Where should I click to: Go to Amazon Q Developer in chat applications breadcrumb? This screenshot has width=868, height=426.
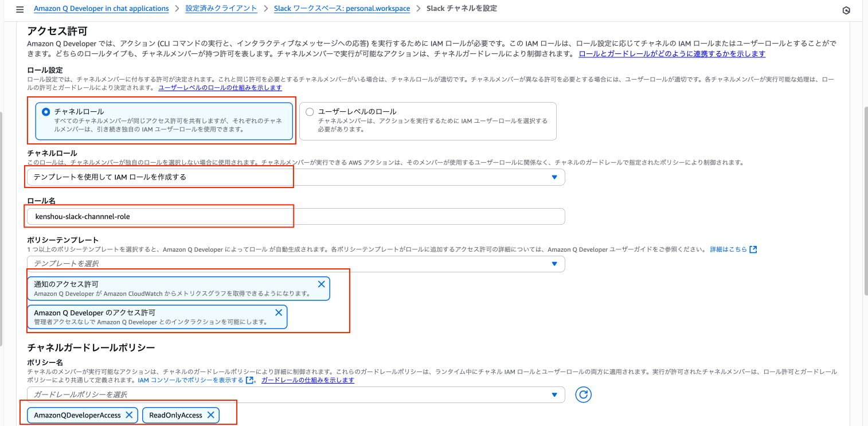point(101,9)
